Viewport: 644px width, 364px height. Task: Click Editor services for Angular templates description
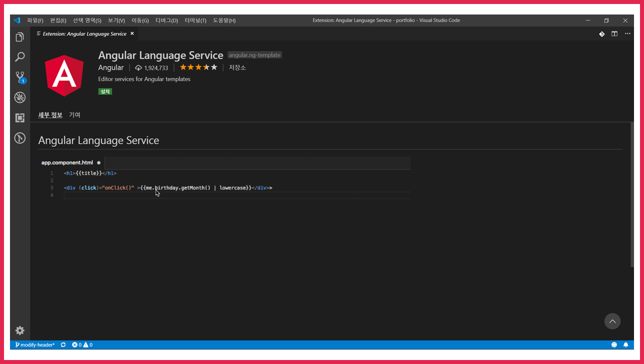[144, 79]
